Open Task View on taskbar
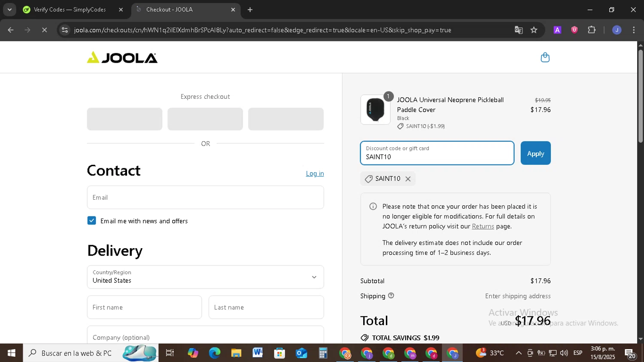 pyautogui.click(x=170, y=353)
